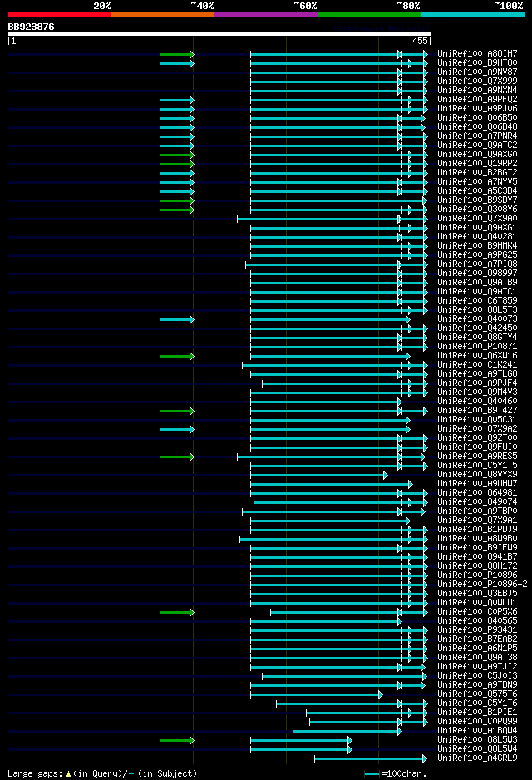
Task: Open the UniRef100_B1PIE1 entry
Action: click(x=477, y=713)
